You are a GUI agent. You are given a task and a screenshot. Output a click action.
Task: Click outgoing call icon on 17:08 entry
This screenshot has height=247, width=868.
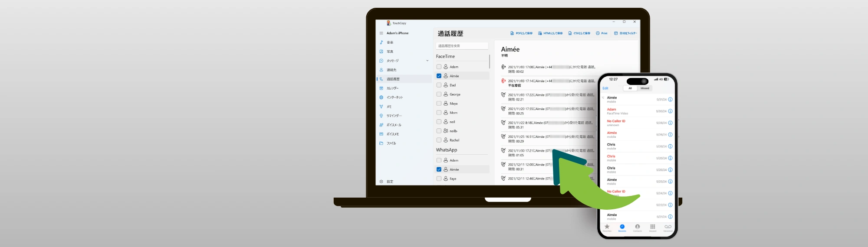point(503,67)
